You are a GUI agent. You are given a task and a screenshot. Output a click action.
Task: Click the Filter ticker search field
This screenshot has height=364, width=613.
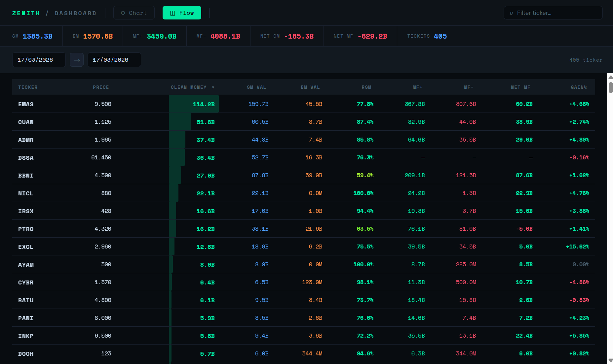(553, 13)
